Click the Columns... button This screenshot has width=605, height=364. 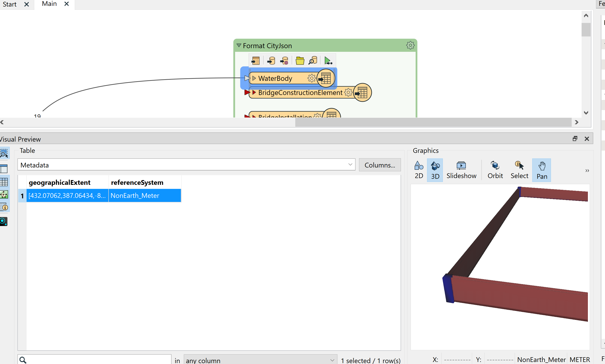[x=380, y=165]
